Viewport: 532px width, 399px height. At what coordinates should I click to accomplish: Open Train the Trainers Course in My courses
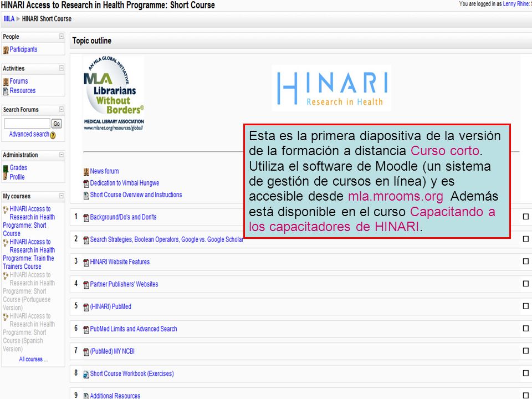point(29,254)
